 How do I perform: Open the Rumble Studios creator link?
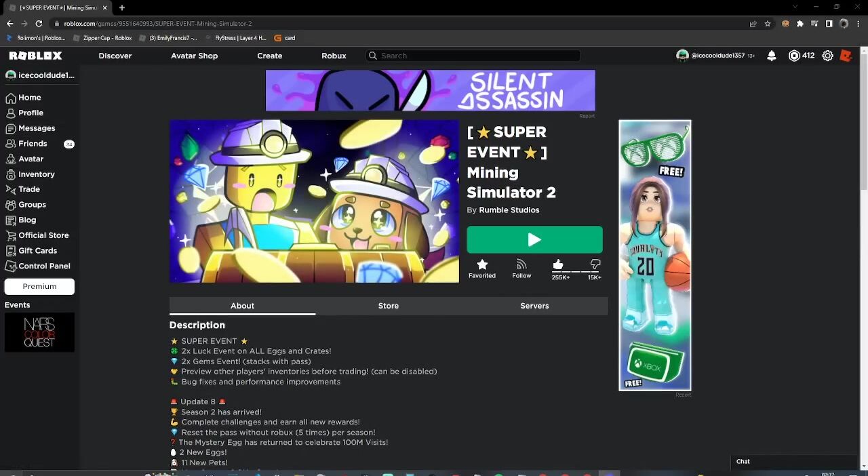509,210
